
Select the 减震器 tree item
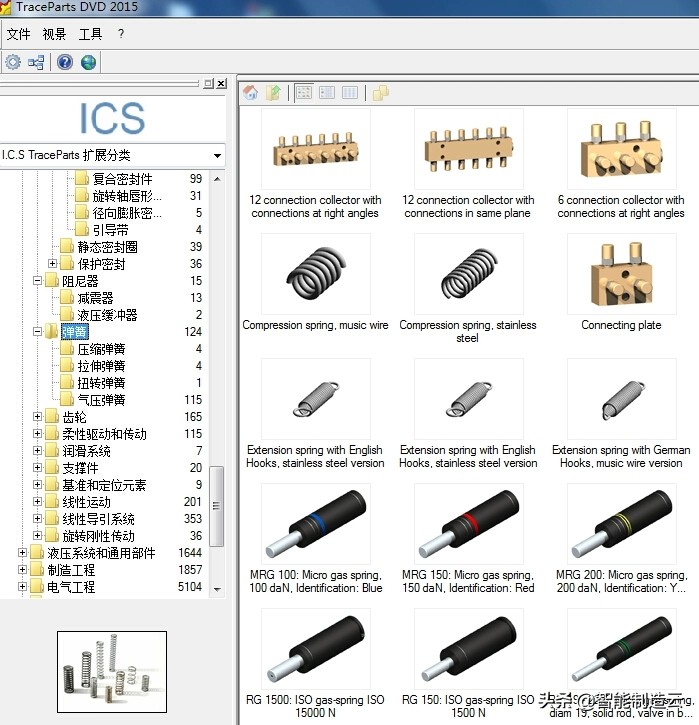(95, 298)
